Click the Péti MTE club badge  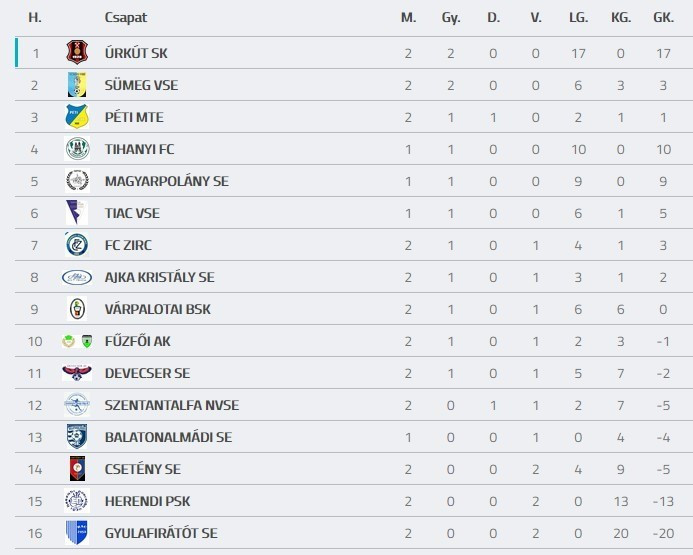click(77, 117)
